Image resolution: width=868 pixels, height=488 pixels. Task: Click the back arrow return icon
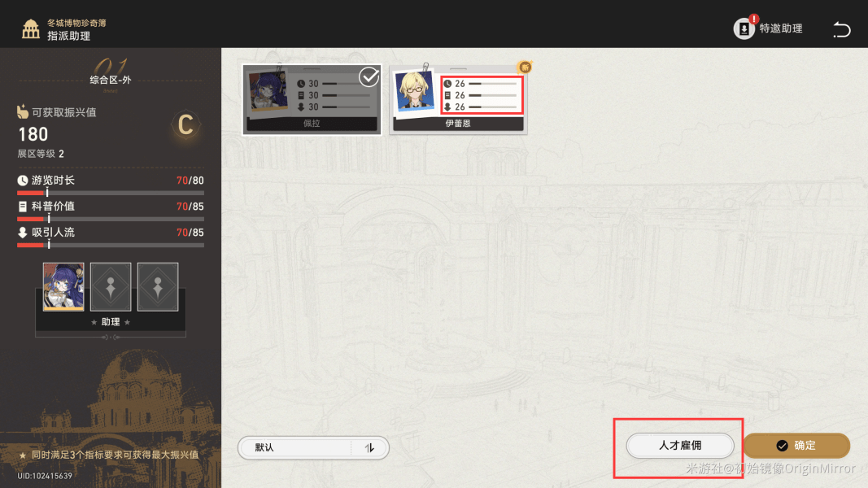point(841,28)
